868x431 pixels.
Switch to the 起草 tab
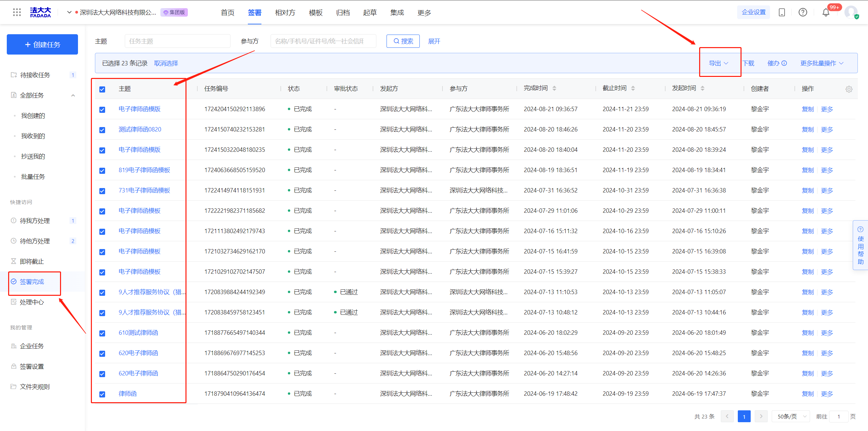click(x=370, y=13)
